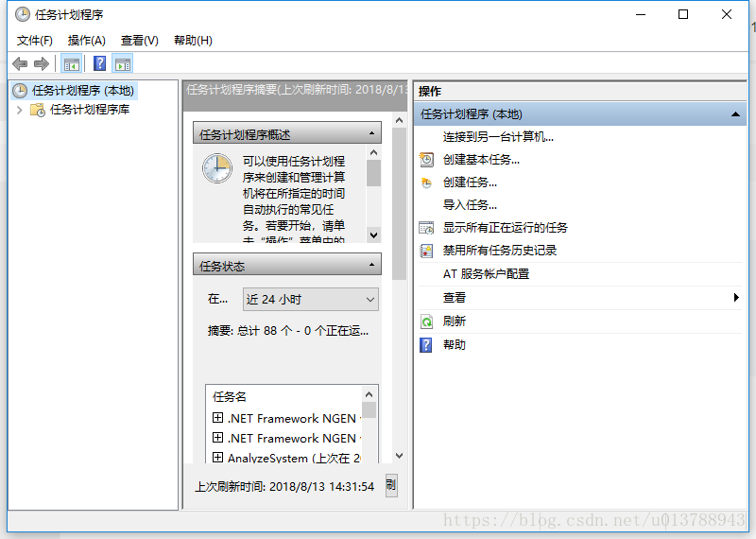Screen dimensions: 756x539
Task: Click the 帮助 question mark icon in actions
Action: (426, 345)
